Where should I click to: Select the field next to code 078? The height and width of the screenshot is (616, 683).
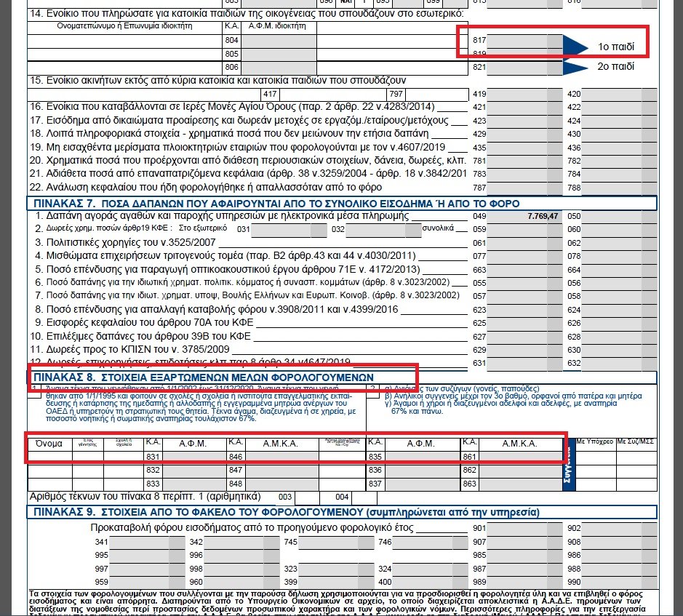(x=619, y=256)
